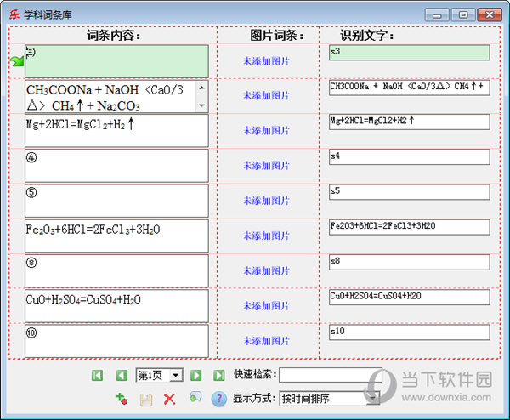Viewport: 510px width, 420px height.
Task: Click 未添加图片 link in the Mg+2HCl row
Action: tap(266, 130)
